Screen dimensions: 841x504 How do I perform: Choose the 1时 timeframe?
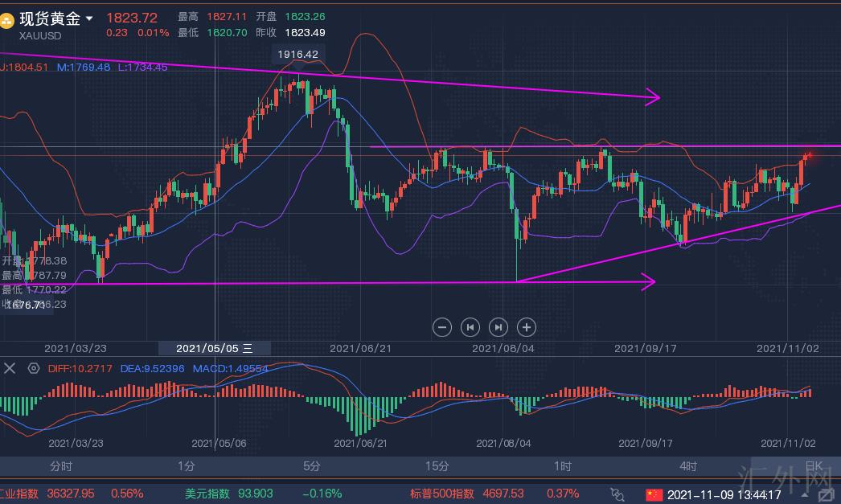(563, 466)
